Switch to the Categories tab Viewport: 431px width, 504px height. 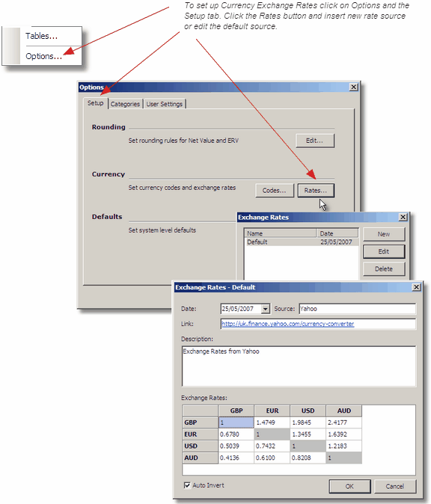[125, 104]
